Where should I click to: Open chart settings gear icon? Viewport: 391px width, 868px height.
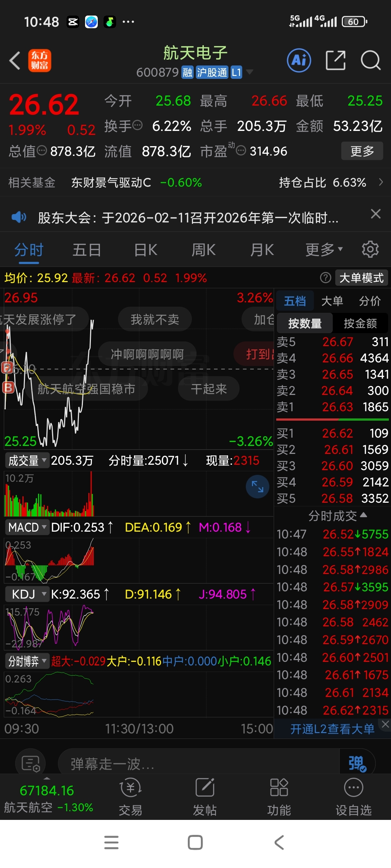coord(370,249)
